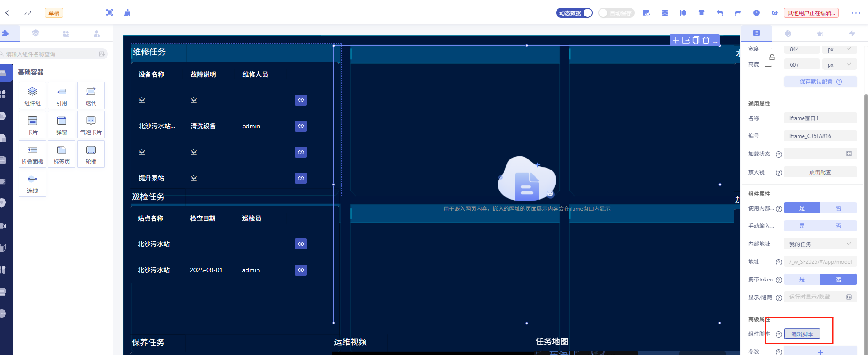Open the page code icon in toolbar

tap(647, 13)
